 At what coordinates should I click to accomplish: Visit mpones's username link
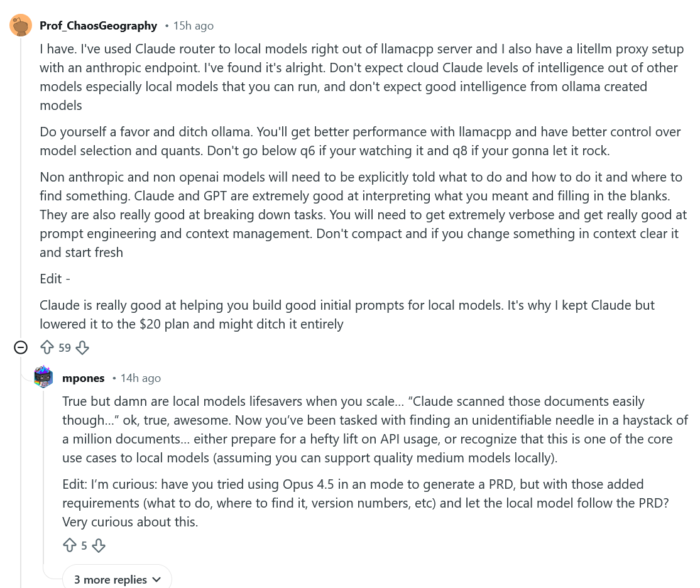(83, 378)
